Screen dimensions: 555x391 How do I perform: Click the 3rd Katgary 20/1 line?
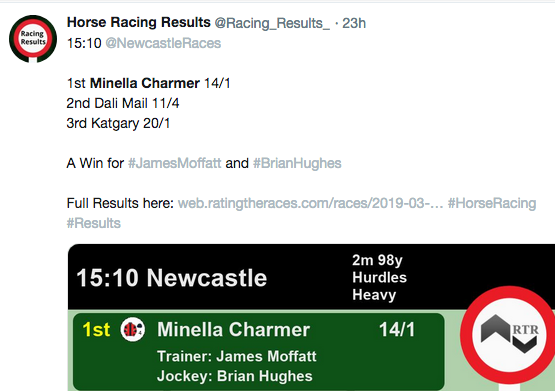pos(118,123)
